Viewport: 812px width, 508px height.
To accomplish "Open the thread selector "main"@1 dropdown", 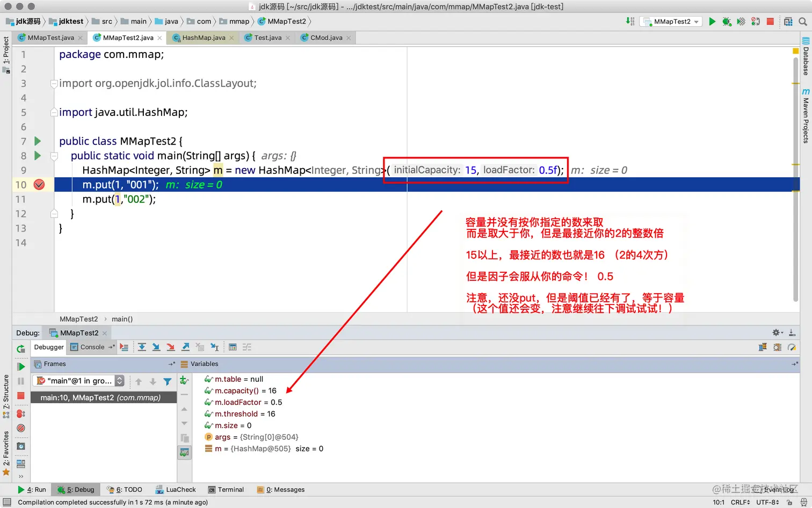I will 78,381.
